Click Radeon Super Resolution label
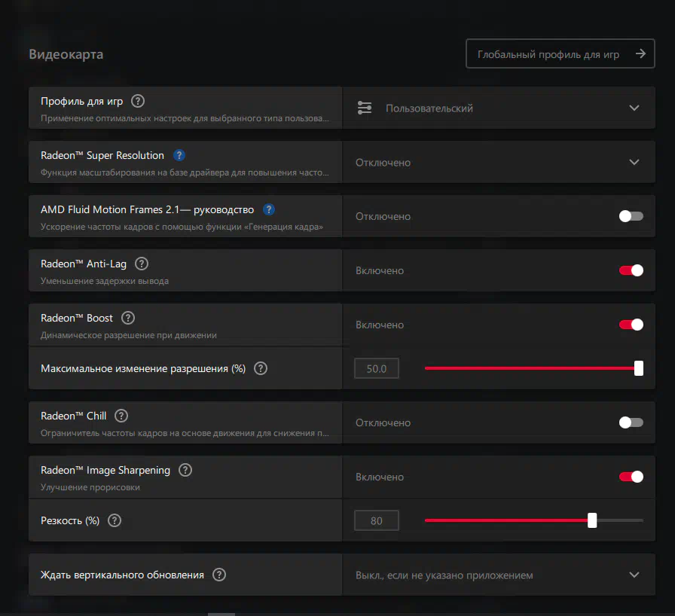The width and height of the screenshot is (675, 616). pos(102,155)
